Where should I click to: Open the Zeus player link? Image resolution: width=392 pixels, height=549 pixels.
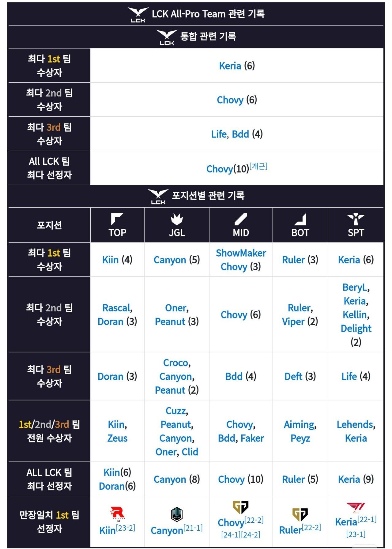[117, 438]
